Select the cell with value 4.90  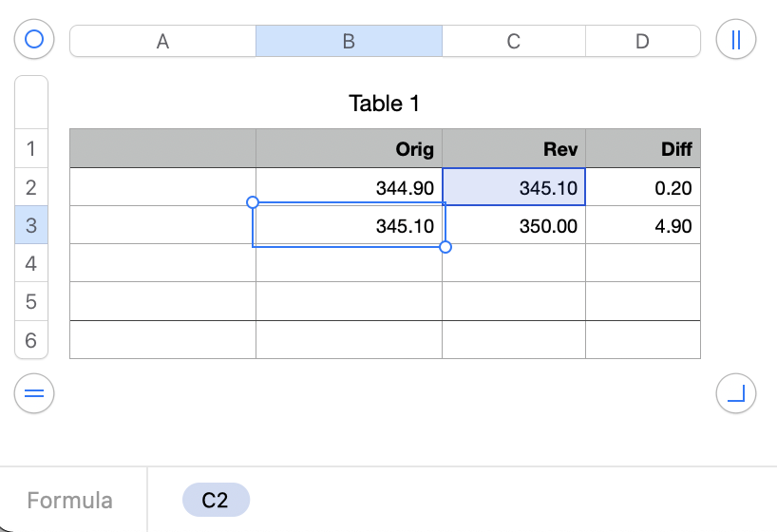tap(642, 226)
